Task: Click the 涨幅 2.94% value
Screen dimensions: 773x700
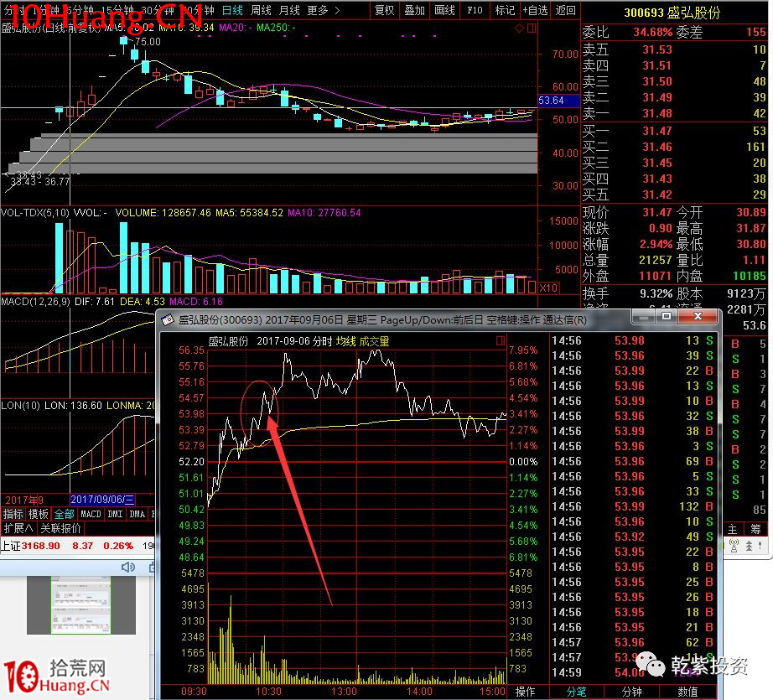Action: [x=656, y=245]
